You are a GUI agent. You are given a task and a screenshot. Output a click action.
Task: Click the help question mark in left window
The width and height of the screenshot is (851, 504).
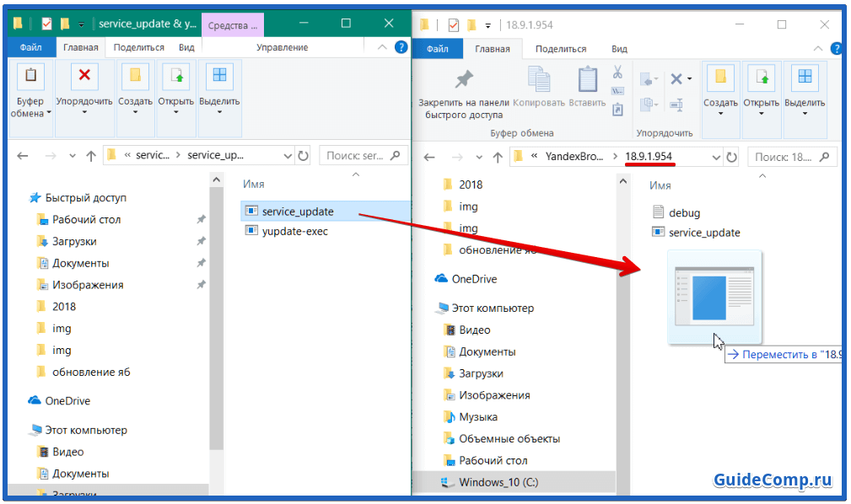tap(401, 47)
